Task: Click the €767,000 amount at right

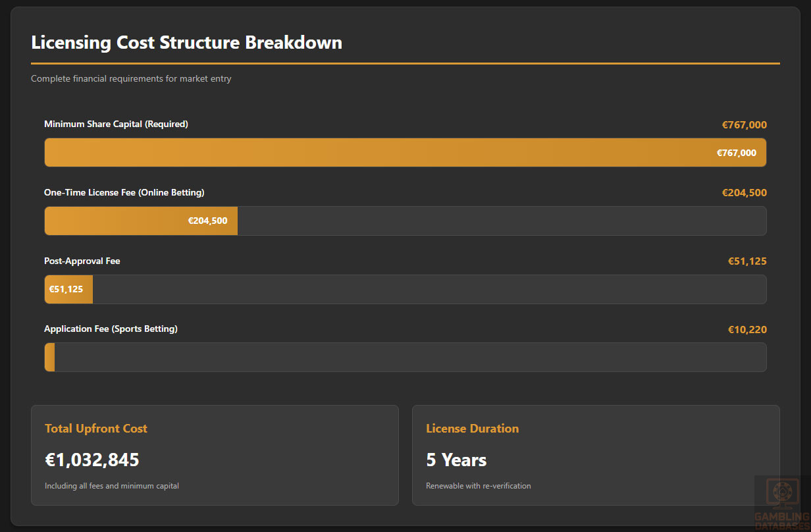Action: coord(744,125)
